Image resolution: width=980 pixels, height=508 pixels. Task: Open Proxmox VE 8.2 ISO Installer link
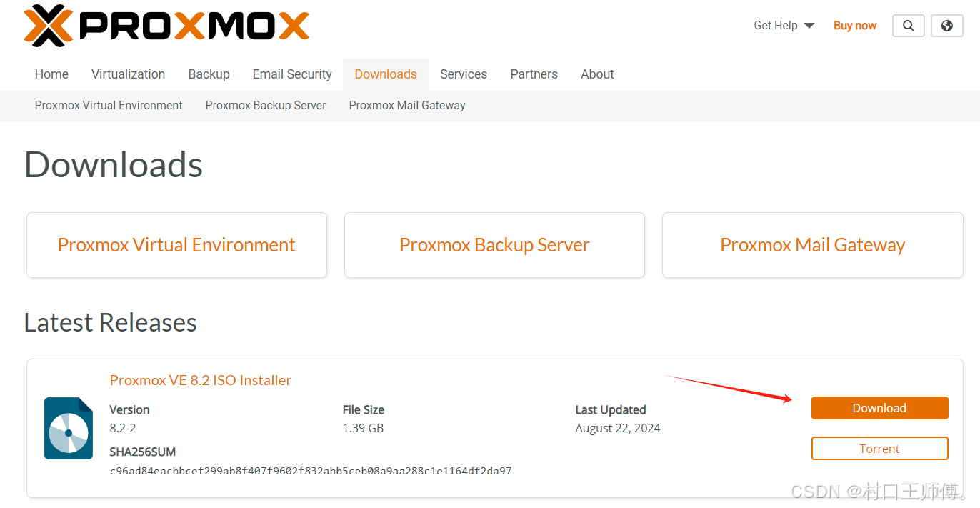tap(201, 380)
